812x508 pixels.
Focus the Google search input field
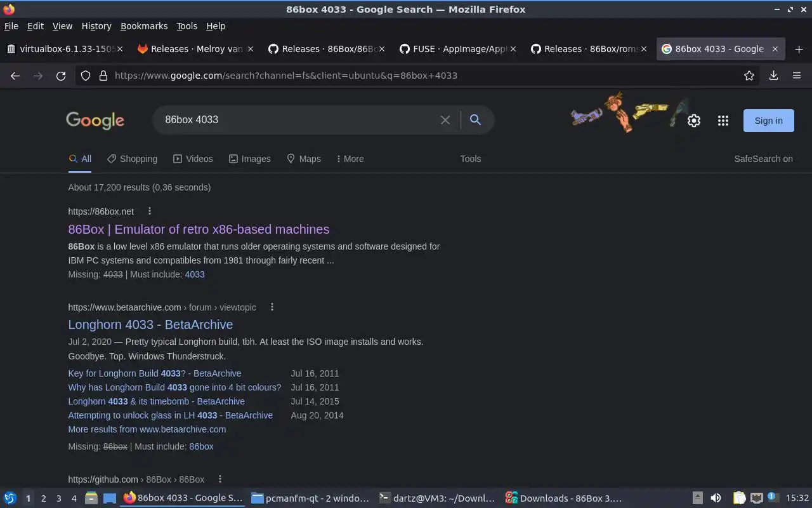tap(298, 120)
